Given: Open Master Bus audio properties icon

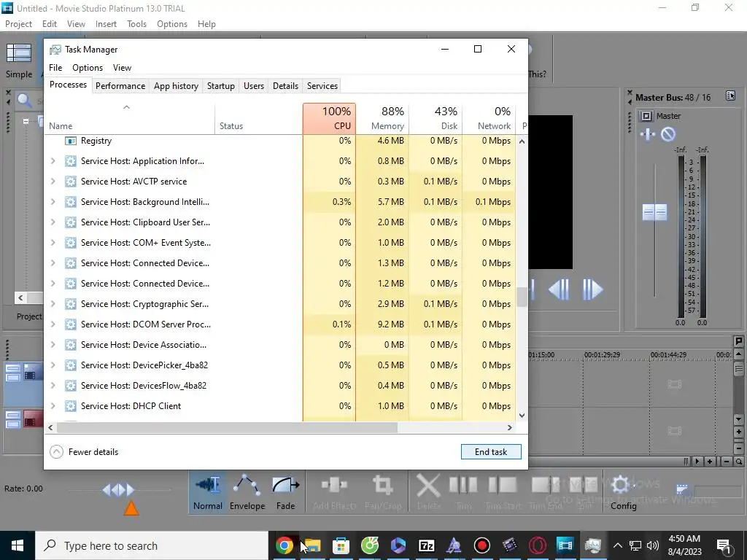Looking at the screenshot, I should (729, 96).
